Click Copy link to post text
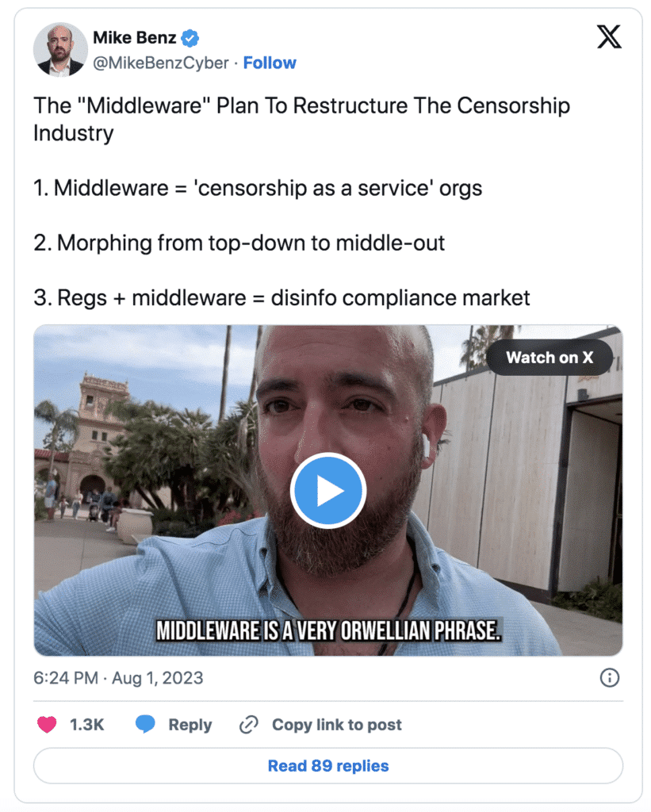This screenshot has height=812, width=651. [x=337, y=725]
